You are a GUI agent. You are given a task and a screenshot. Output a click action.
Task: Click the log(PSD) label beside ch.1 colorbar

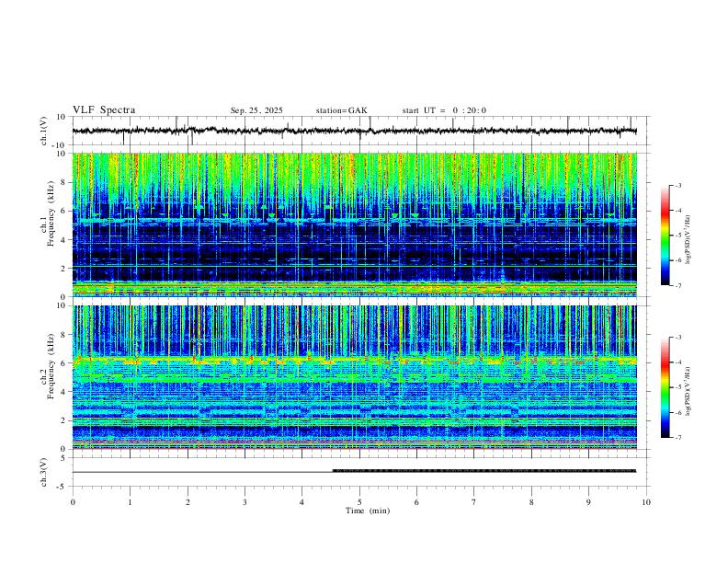pos(688,240)
